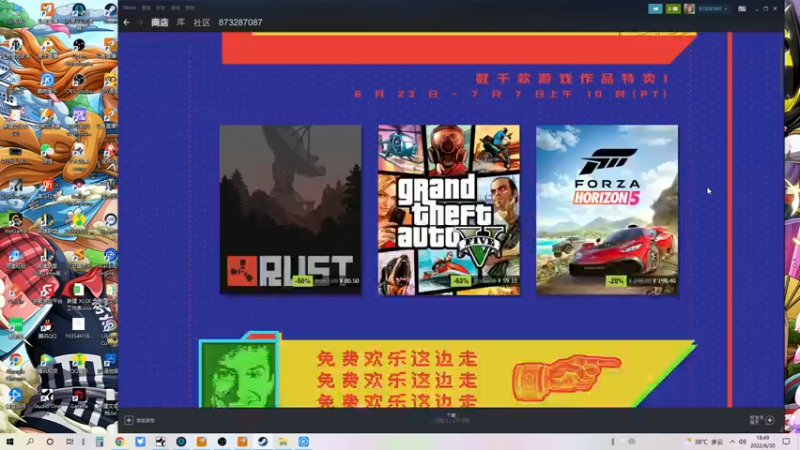Click the -50% discount tag on Rust
Image resolution: width=800 pixels, height=450 pixels.
click(x=303, y=281)
